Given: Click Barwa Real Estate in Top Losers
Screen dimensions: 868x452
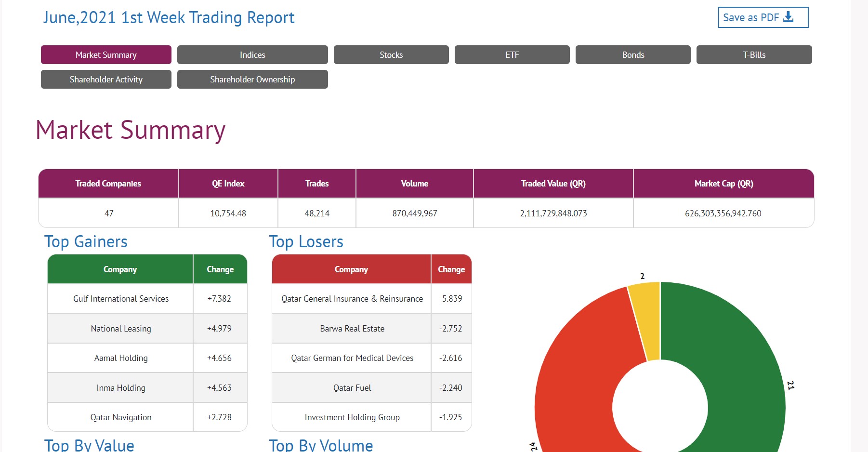Looking at the screenshot, I should click(x=352, y=329).
